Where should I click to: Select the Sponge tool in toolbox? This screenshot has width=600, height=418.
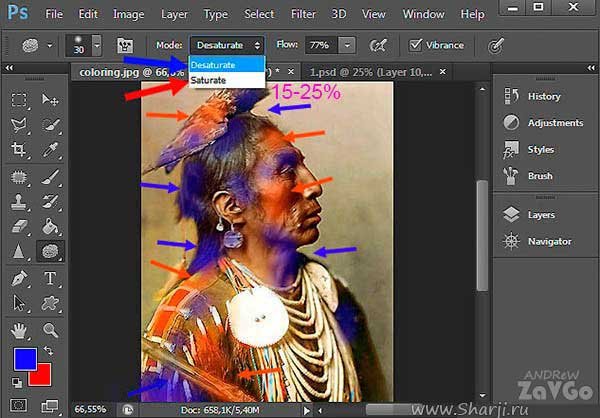point(49,251)
